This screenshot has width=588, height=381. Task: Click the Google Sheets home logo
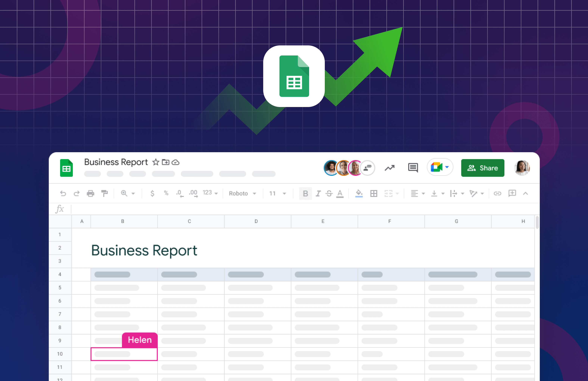tap(66, 168)
